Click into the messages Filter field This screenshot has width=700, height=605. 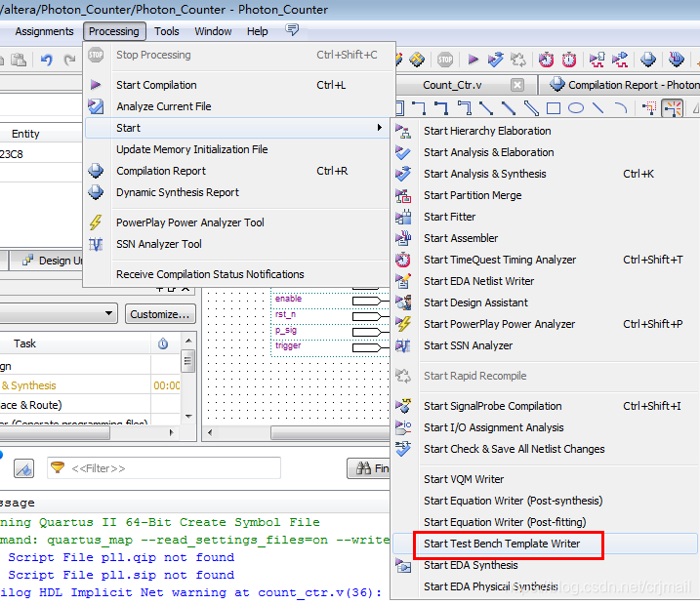coord(164,468)
